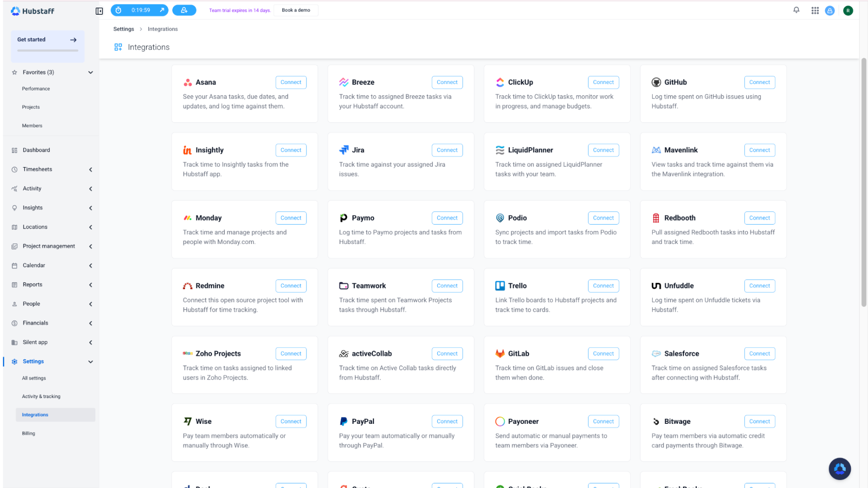The width and height of the screenshot is (868, 488).
Task: Click the page vertical scrollbar
Action: 864,182
